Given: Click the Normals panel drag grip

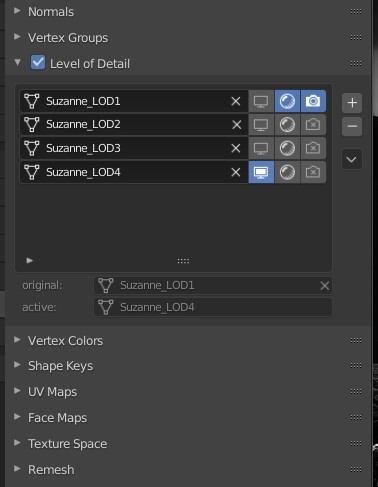Looking at the screenshot, I should pos(356,12).
